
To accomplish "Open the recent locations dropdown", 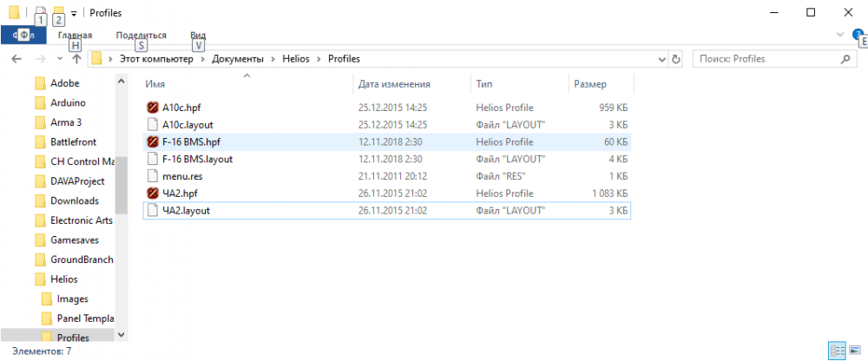I will [x=59, y=59].
